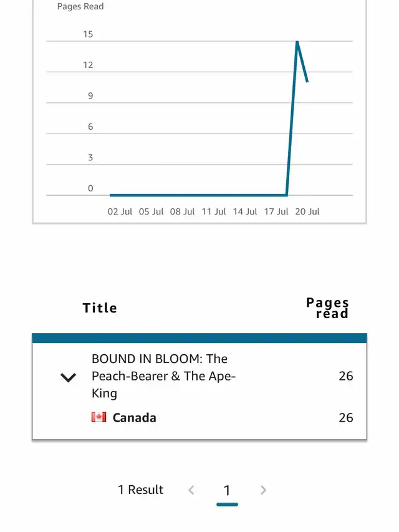Click the Pages Read axis title
Image resolution: width=399 pixels, height=532 pixels.
pos(80,6)
